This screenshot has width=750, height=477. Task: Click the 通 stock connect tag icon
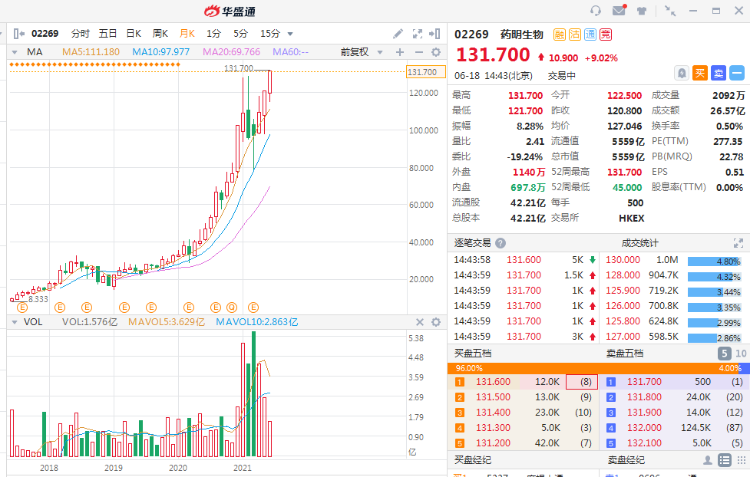pyautogui.click(x=590, y=34)
